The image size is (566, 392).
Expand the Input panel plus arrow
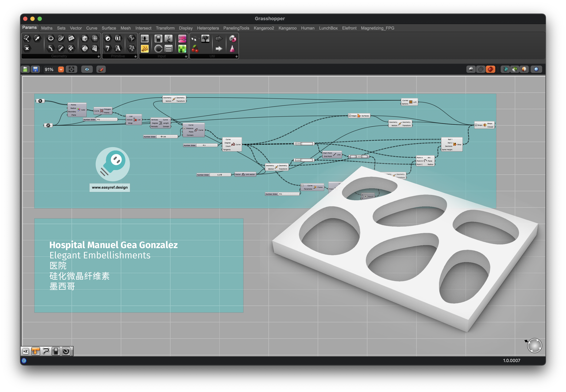186,56
